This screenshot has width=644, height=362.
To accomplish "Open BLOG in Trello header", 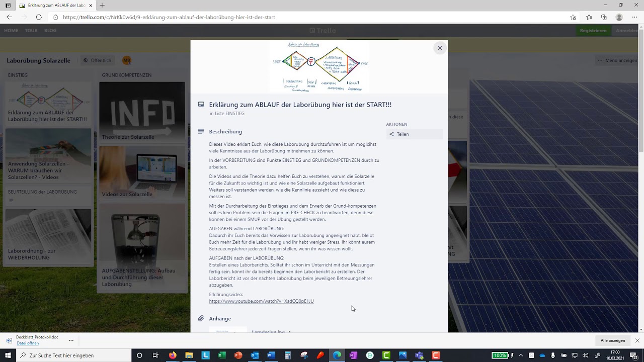I will click(x=50, y=31).
